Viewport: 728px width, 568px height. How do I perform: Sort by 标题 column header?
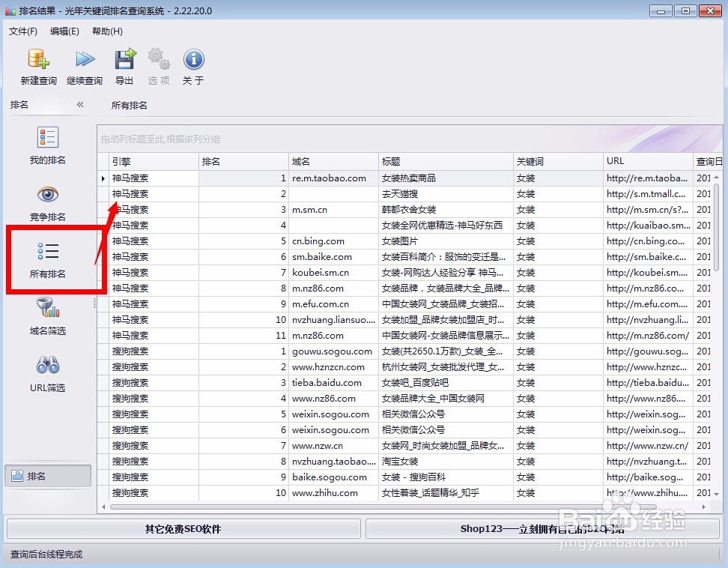446,162
